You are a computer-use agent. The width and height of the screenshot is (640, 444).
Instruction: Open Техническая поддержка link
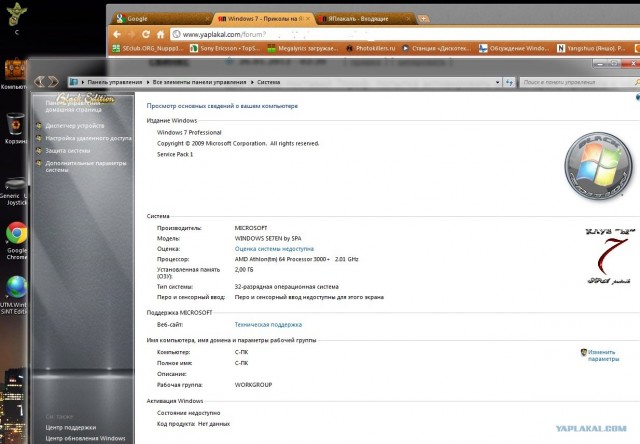(x=268, y=324)
